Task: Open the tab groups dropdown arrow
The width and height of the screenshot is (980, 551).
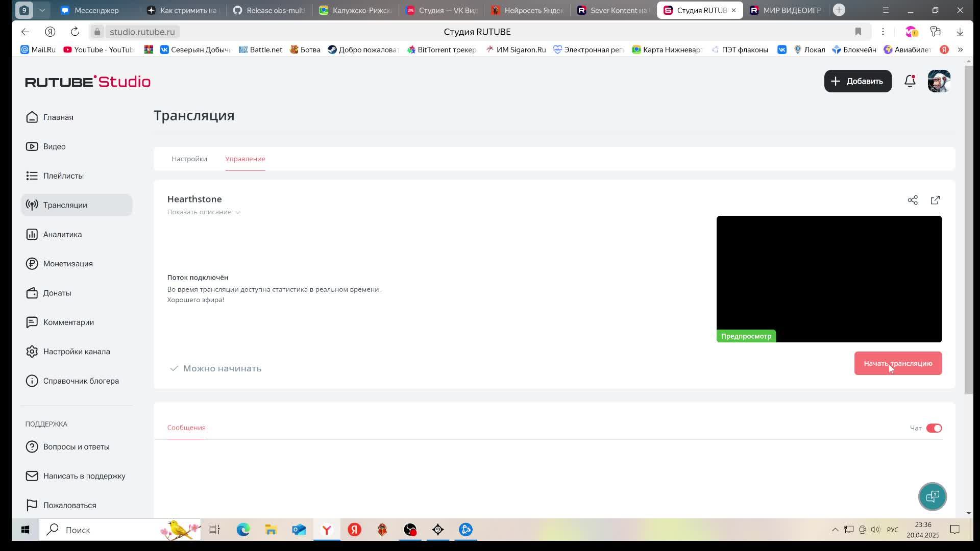Action: [x=42, y=10]
